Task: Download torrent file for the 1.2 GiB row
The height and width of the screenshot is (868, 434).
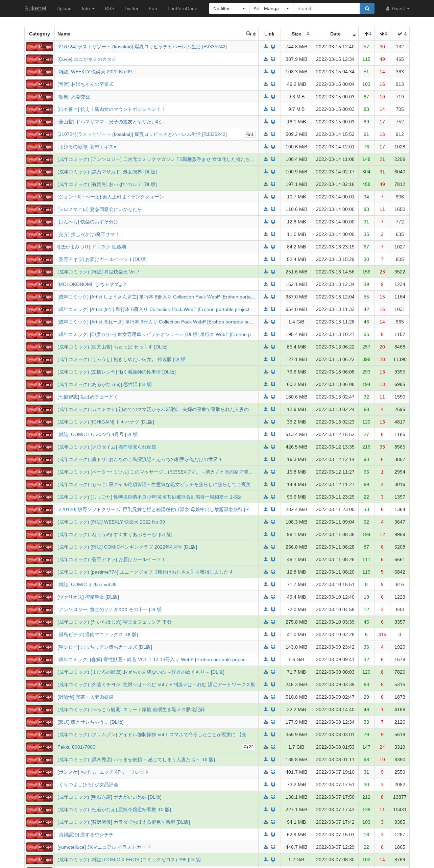Action: click(266, 860)
